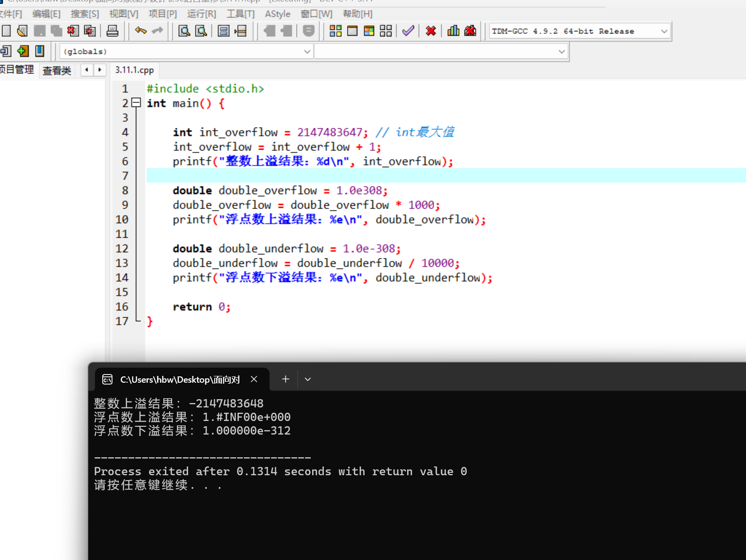The height and width of the screenshot is (560, 746).
Task: Click the Save file toolbar icon
Action: [x=40, y=31]
